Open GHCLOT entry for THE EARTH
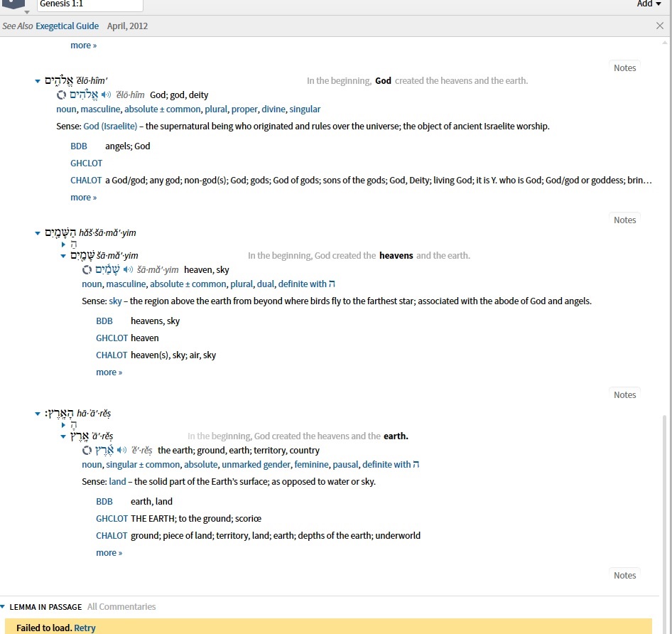This screenshot has width=672, height=634. coord(112,519)
